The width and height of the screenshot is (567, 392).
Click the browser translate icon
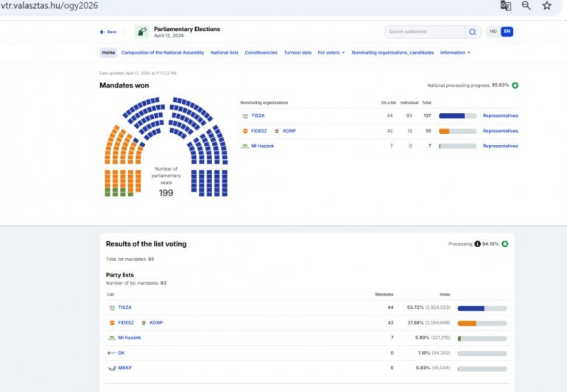click(506, 6)
